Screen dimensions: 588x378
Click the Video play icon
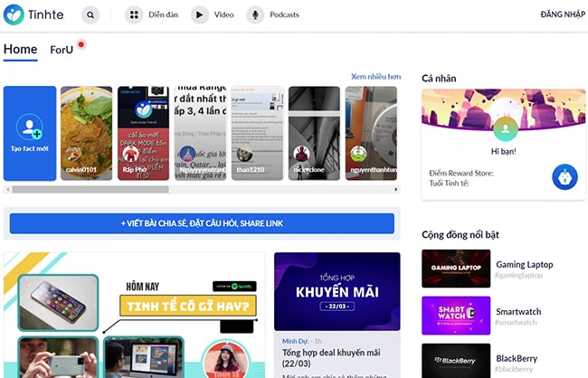pos(200,15)
